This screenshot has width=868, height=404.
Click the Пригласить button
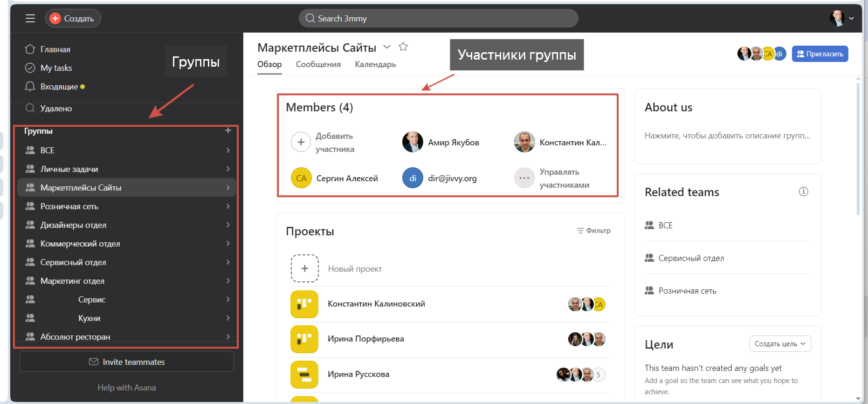point(820,54)
